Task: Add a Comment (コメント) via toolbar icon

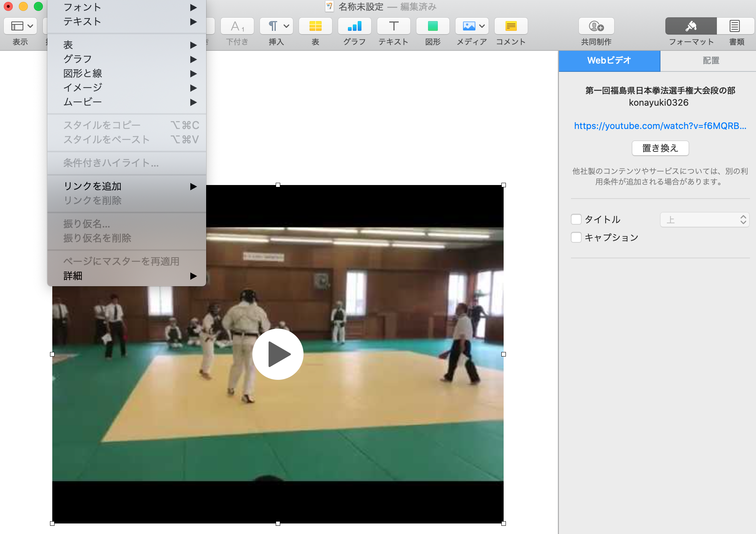Action: point(511,26)
